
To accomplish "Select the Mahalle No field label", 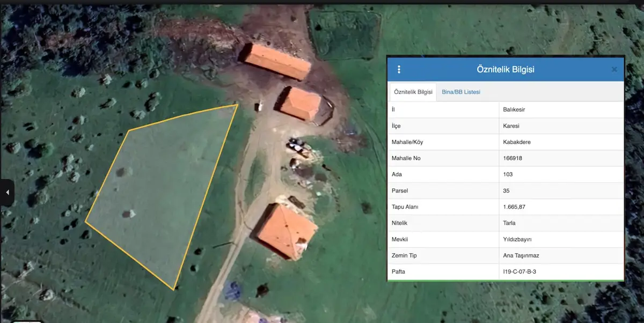I will tap(407, 158).
